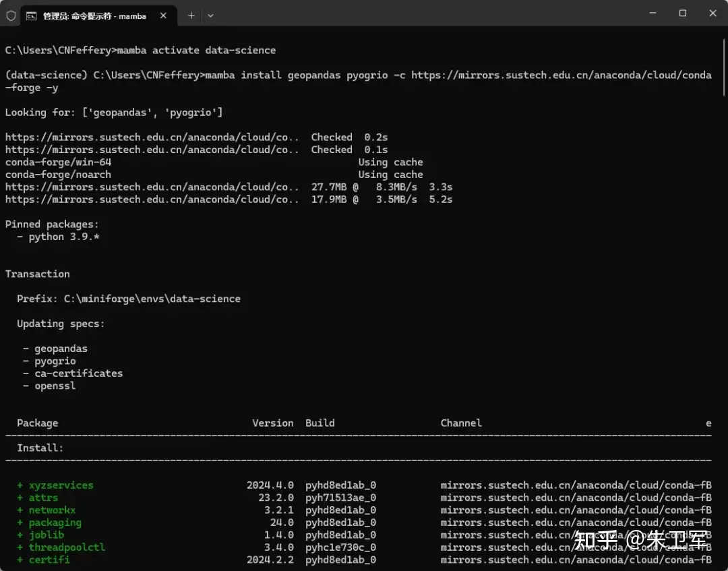The width and height of the screenshot is (728, 571).
Task: Click version '23.2.0' of attrs
Action: pos(276,498)
